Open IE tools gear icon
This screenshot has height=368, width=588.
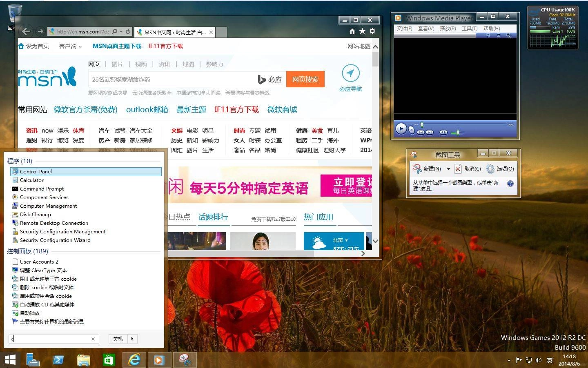tap(372, 31)
